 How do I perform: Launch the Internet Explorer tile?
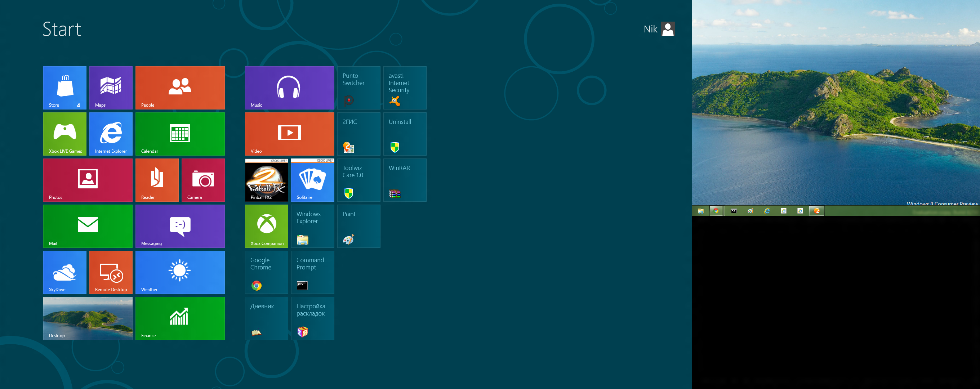pyautogui.click(x=111, y=134)
